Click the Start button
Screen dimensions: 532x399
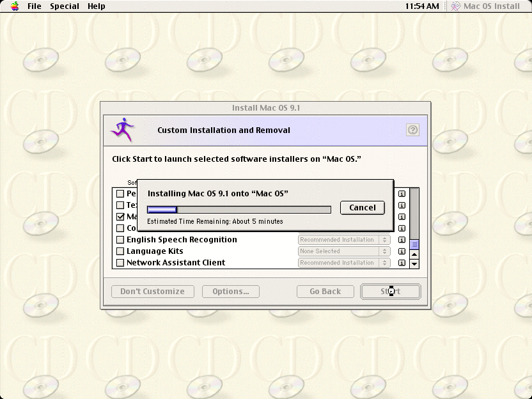tap(391, 292)
